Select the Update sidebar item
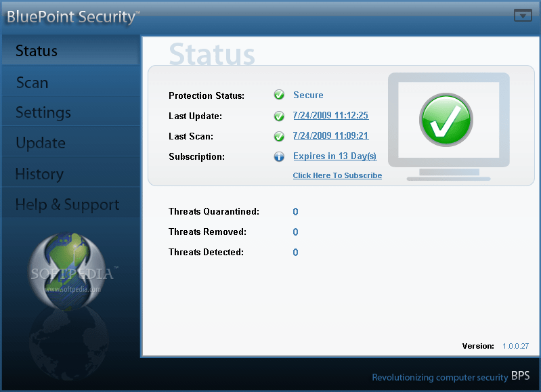Viewport: 541px width, 392px height. pyautogui.click(x=71, y=143)
